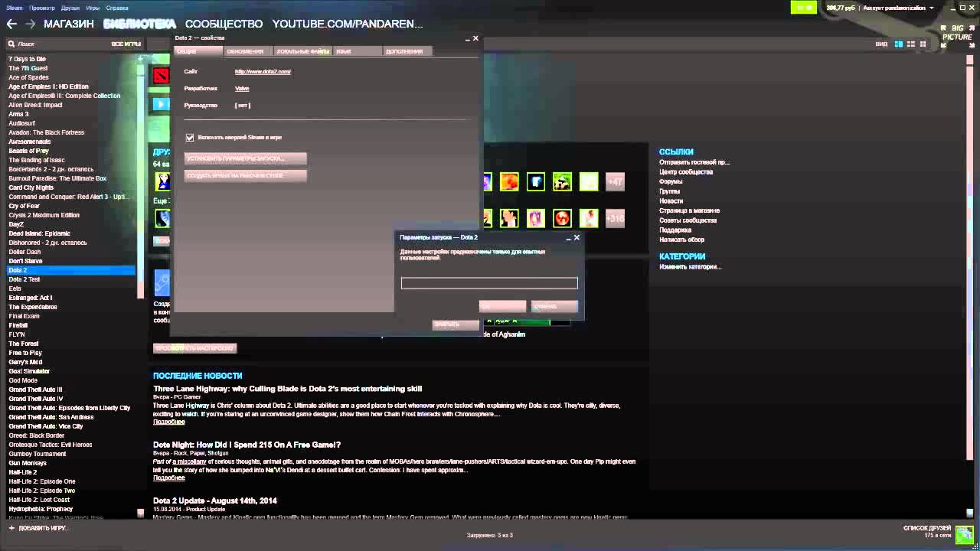The image size is (980, 551).
Task: Switch to the ОБЩИЕ tab
Action: 198,51
